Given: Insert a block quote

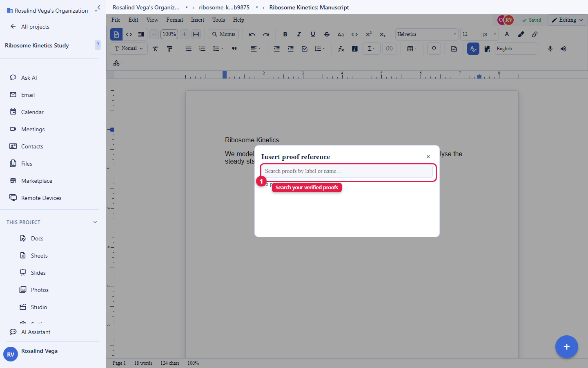Looking at the screenshot, I should [x=234, y=49].
